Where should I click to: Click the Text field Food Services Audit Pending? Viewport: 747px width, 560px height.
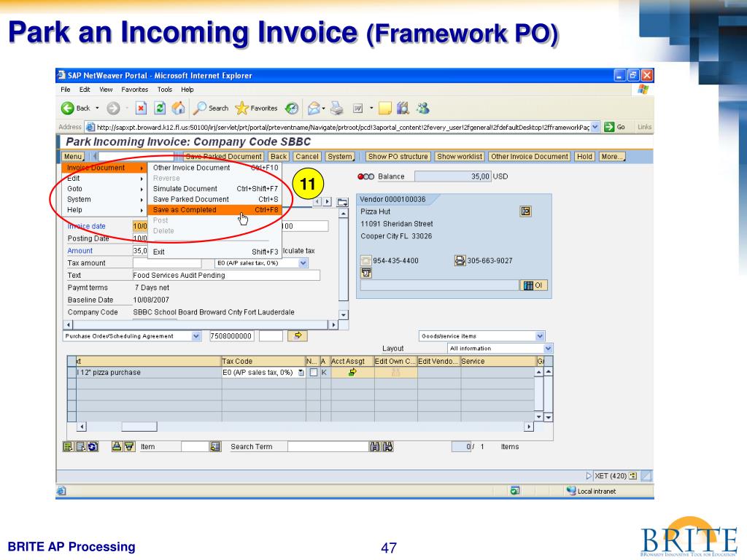pos(226,275)
